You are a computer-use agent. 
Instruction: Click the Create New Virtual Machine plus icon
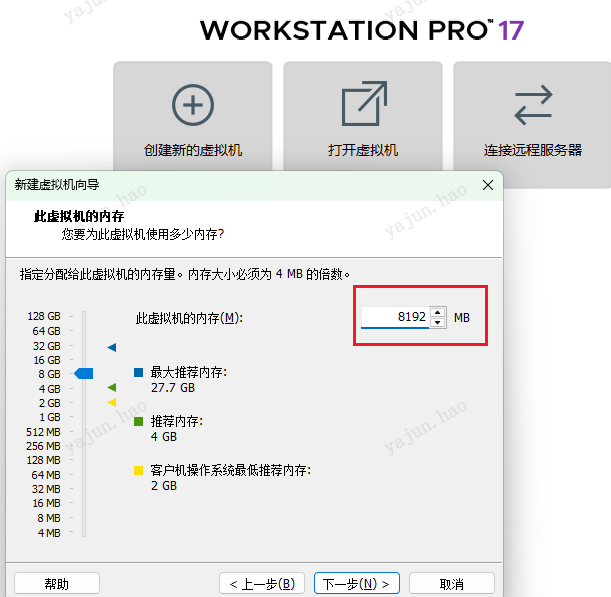pos(193,105)
